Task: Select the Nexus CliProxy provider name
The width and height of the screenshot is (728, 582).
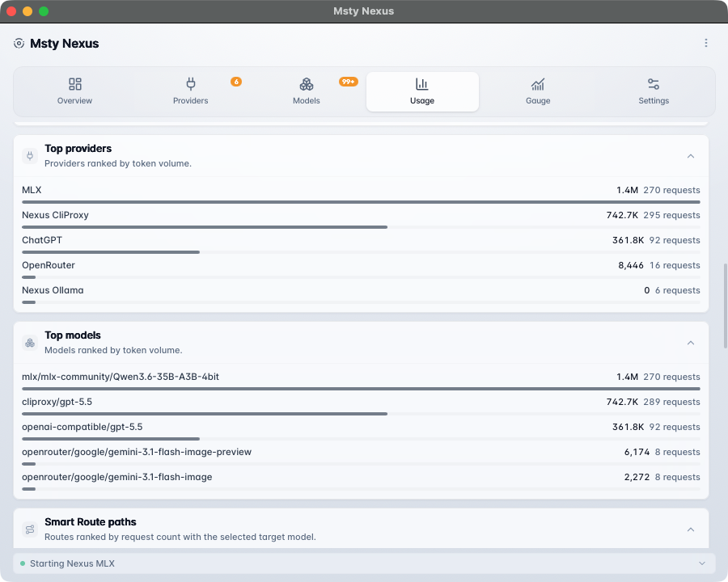Action: point(55,215)
